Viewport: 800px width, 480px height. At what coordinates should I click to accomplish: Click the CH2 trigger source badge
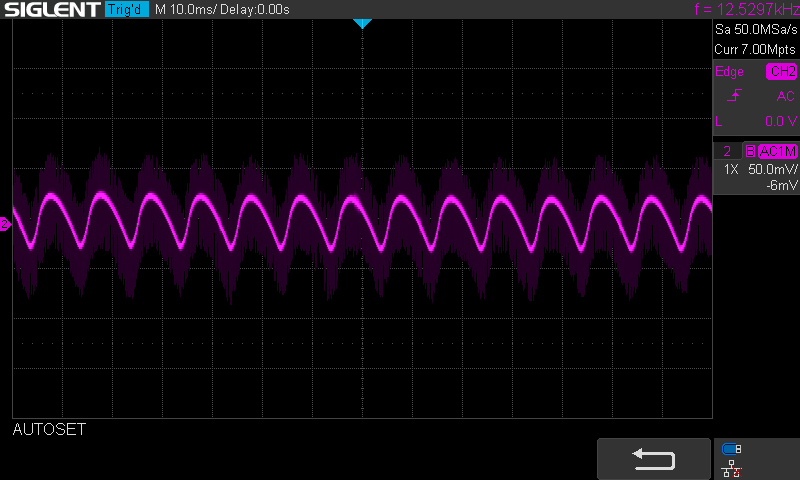click(x=782, y=71)
